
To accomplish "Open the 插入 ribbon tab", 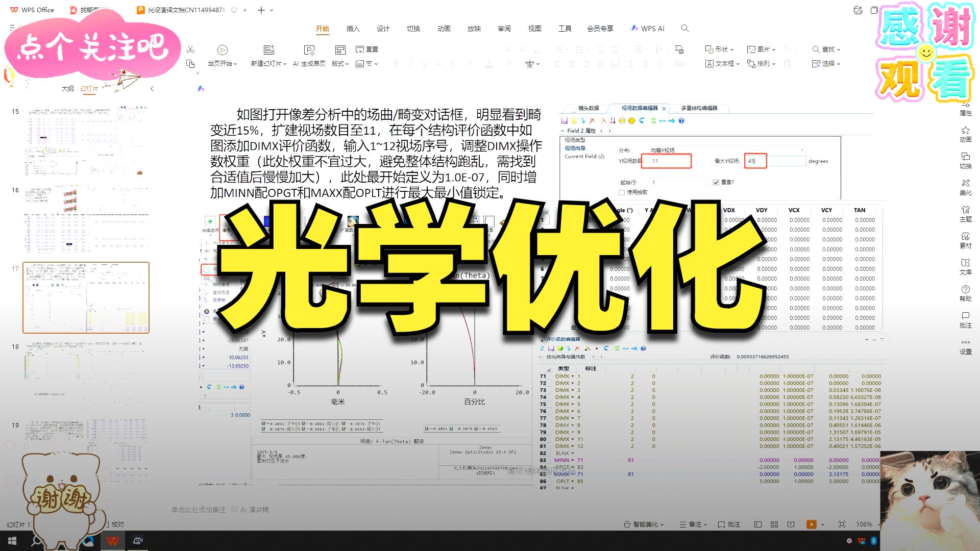I will click(x=353, y=29).
